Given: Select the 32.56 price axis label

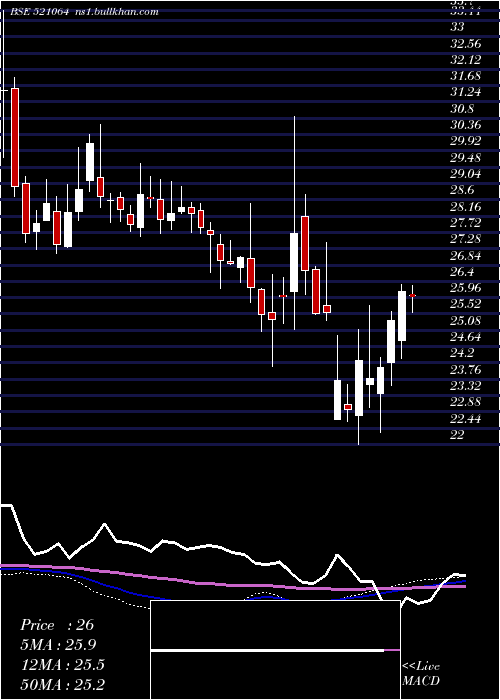Looking at the screenshot, I should click(464, 44).
